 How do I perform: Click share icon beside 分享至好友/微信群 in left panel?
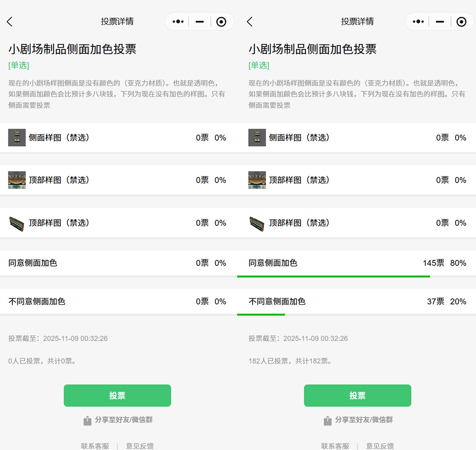pyautogui.click(x=87, y=420)
